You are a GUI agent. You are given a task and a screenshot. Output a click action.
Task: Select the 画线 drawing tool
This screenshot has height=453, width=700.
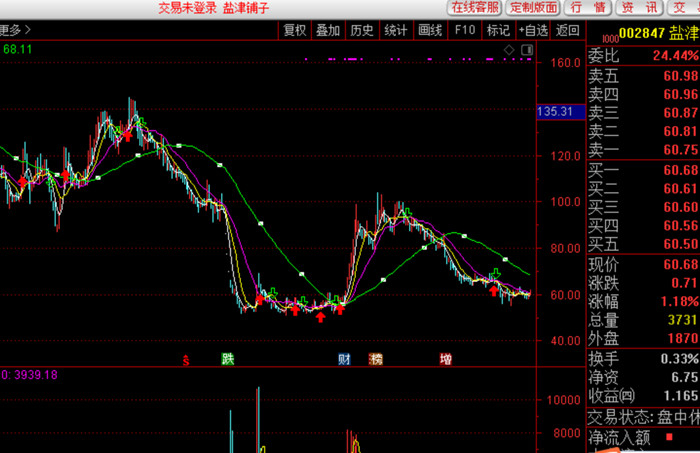click(x=430, y=30)
